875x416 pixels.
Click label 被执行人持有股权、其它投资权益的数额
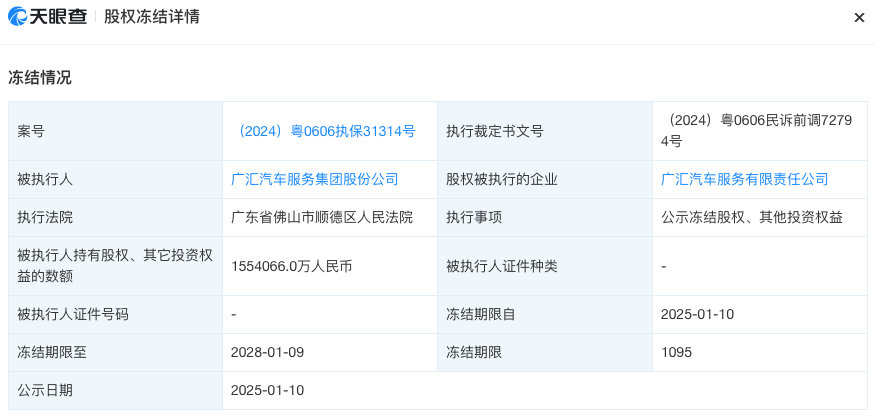[115, 266]
